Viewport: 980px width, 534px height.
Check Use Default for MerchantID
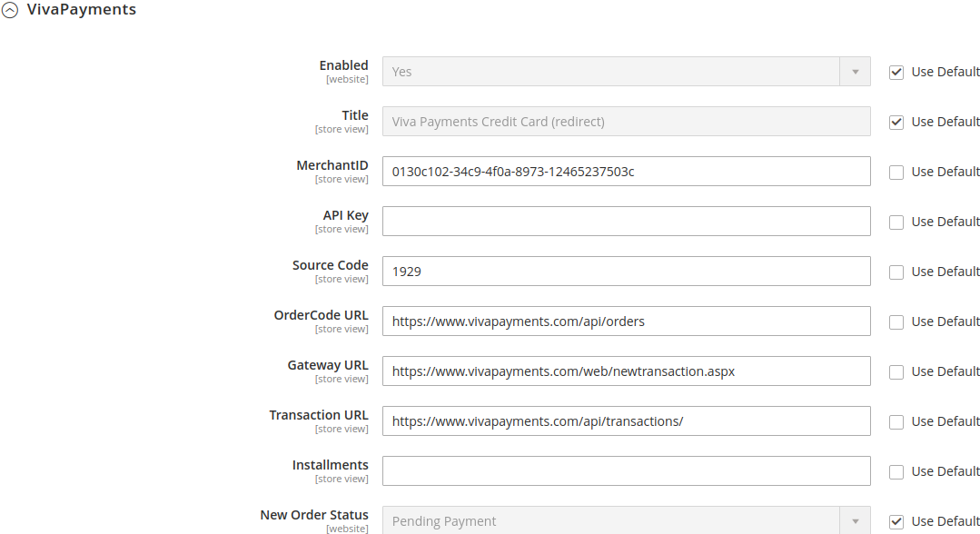click(x=896, y=172)
